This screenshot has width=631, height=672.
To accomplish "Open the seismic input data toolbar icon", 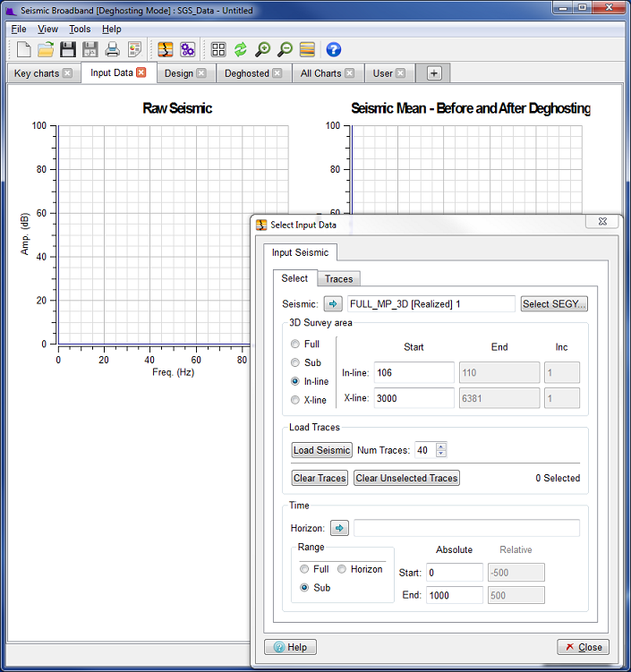I will pyautogui.click(x=166, y=49).
